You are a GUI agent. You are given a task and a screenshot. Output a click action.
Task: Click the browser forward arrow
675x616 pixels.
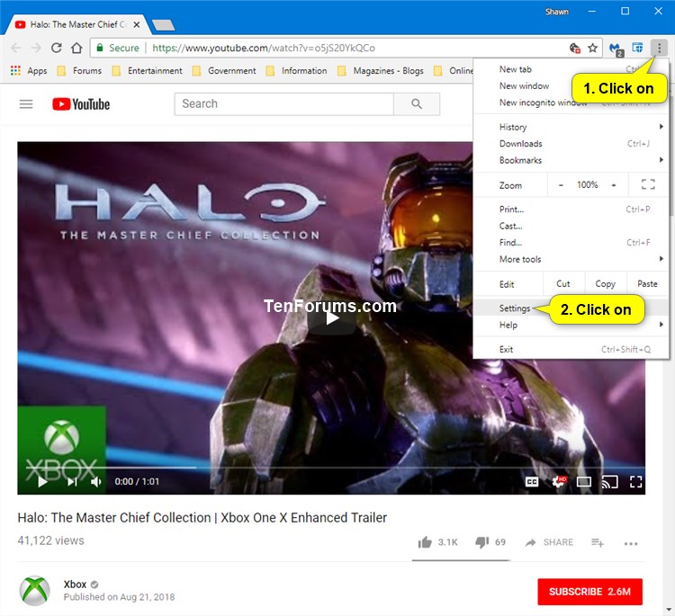(x=36, y=48)
